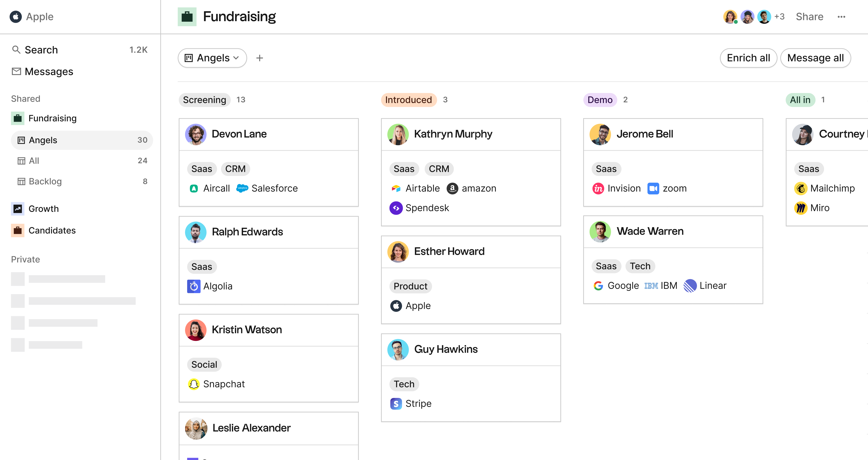Click Esther Howard's profile photo

[398, 252]
